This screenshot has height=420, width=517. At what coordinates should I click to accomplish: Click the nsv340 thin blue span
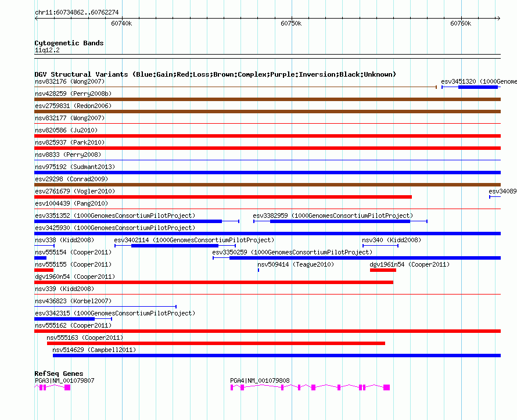point(380,246)
